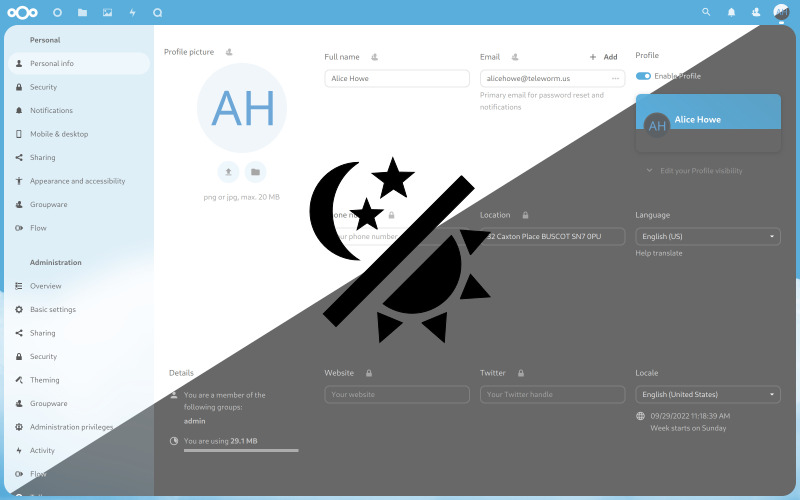Open the Files app in top bar

(x=82, y=13)
